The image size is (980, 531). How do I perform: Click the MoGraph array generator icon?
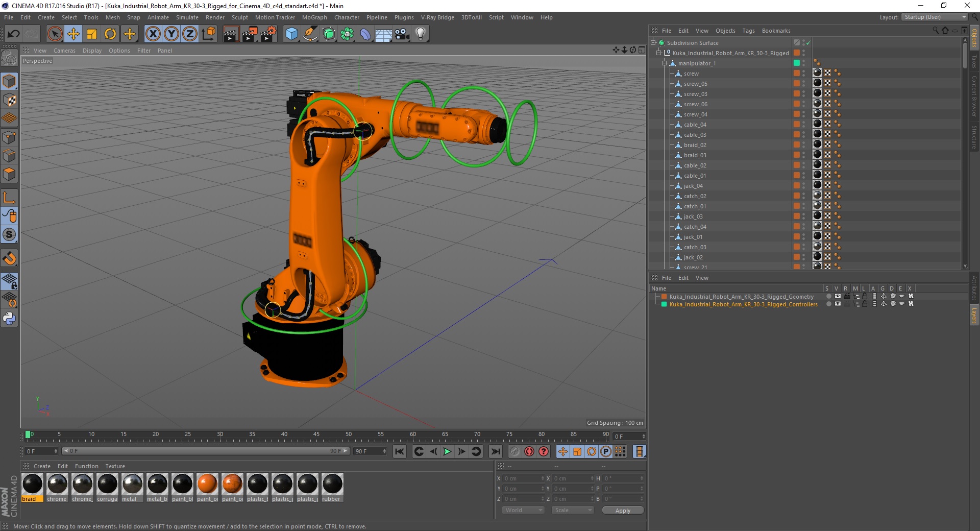click(x=347, y=34)
